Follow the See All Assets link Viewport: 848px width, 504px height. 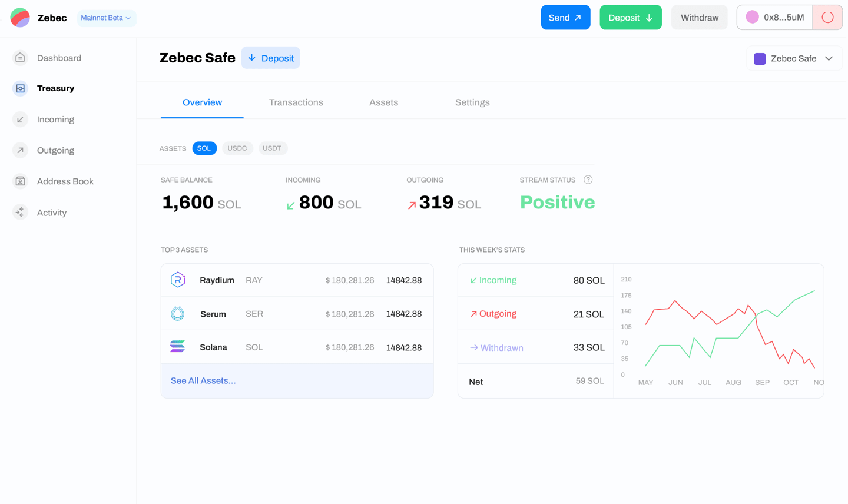203,381
